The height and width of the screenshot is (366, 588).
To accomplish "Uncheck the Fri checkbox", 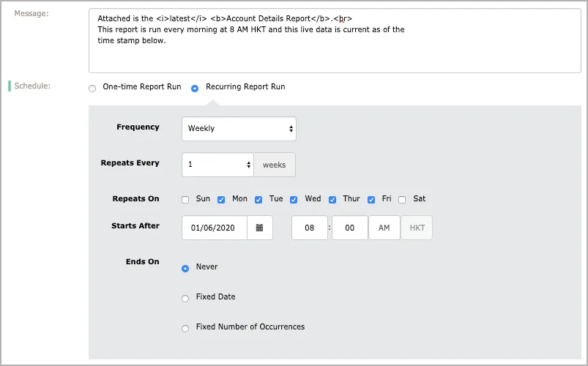I will pos(371,200).
